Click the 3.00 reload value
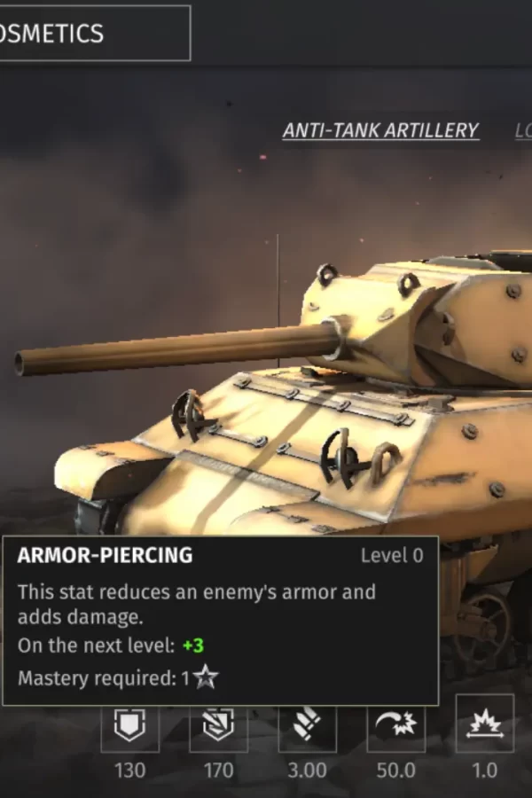 coord(307,771)
